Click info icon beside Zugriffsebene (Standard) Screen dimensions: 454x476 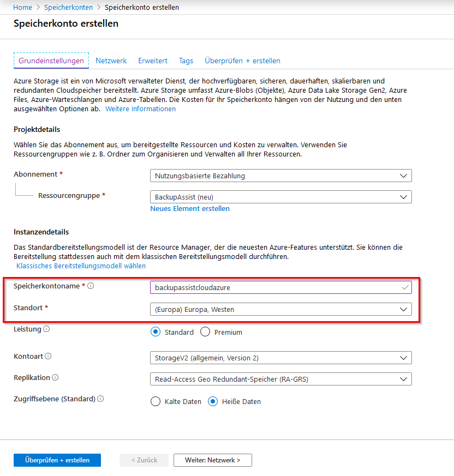coord(100,399)
